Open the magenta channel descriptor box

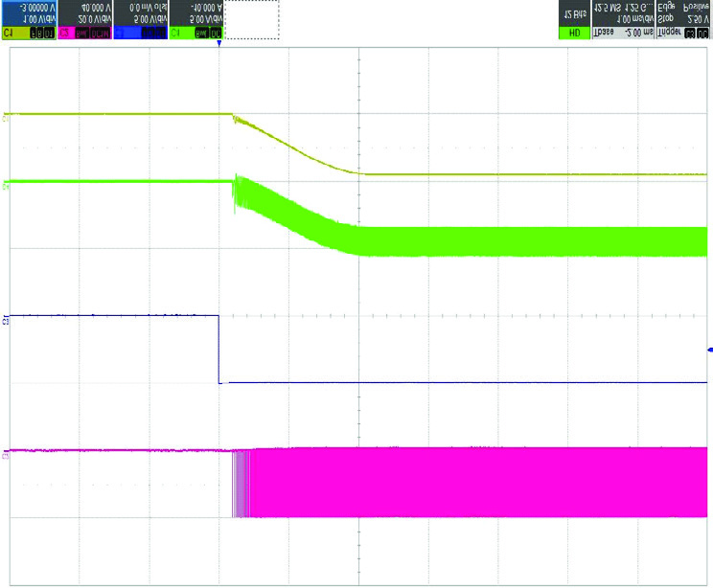(x=84, y=20)
